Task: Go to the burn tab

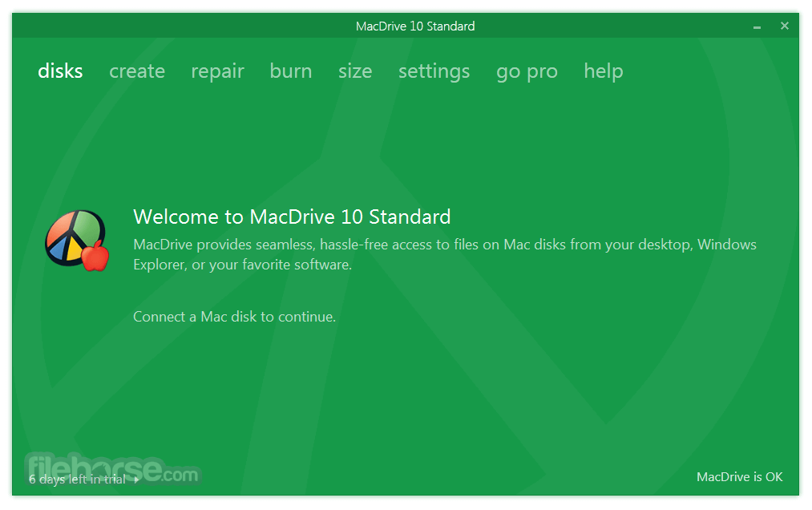Action: pyautogui.click(x=291, y=71)
